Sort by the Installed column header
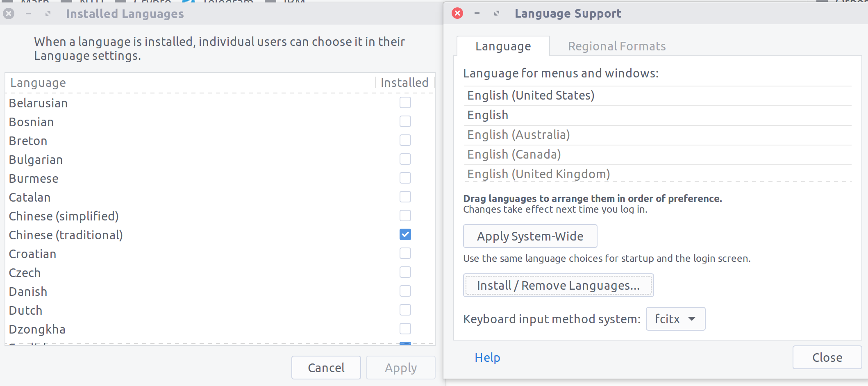 tap(404, 83)
